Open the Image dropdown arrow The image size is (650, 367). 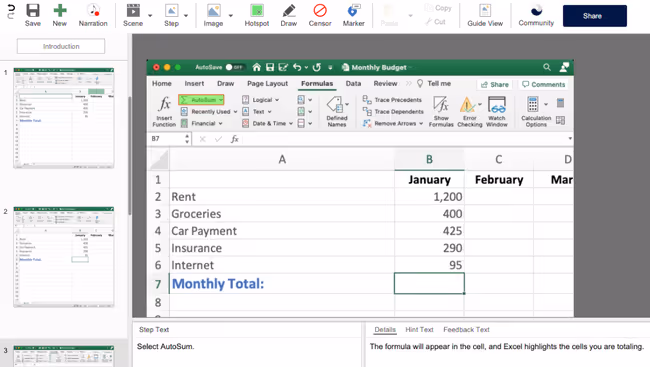[x=230, y=16]
